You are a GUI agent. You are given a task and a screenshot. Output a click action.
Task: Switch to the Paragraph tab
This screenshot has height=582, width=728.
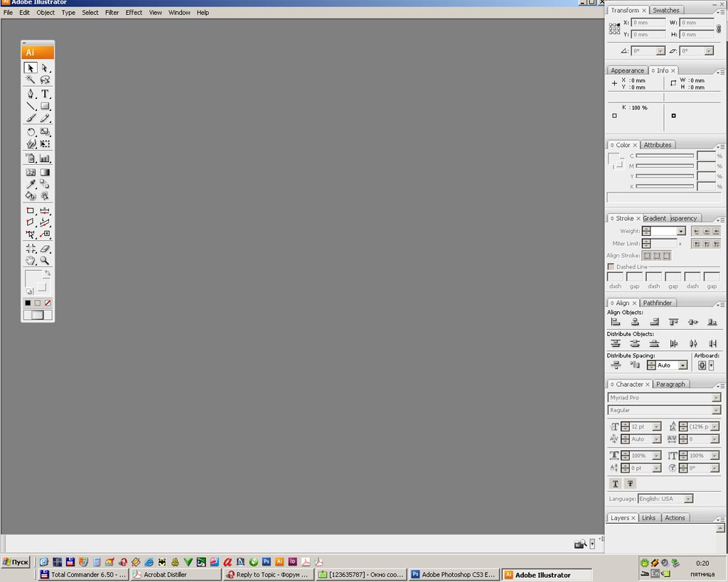coord(670,384)
